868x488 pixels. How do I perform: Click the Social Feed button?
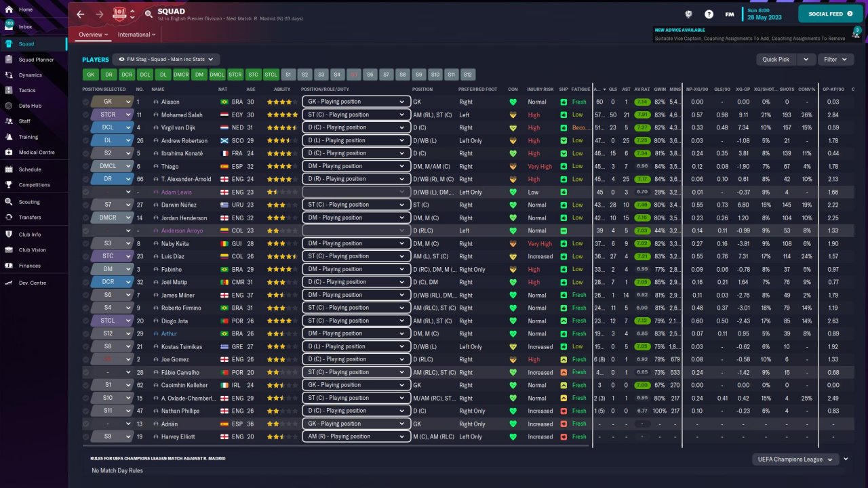tap(830, 14)
